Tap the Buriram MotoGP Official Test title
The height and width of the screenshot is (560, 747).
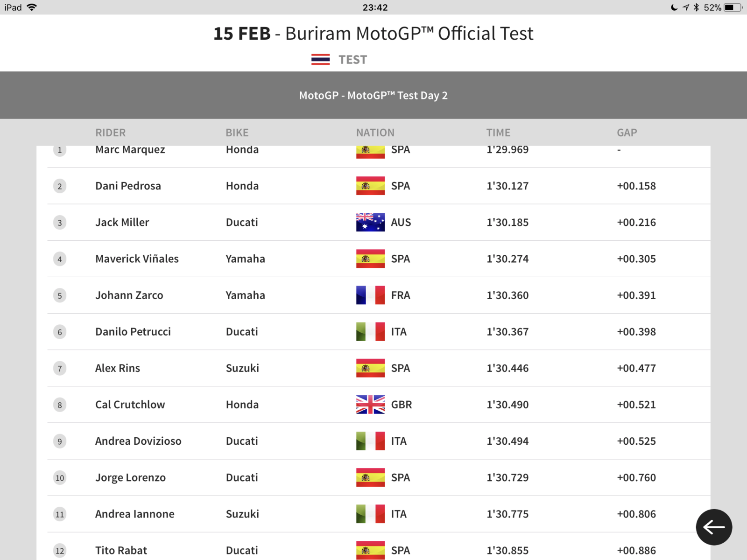coord(409,34)
